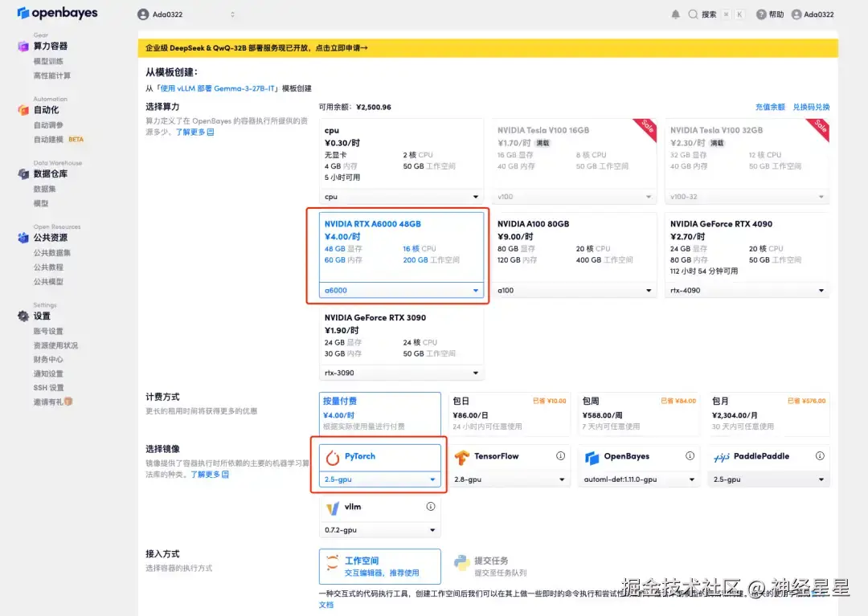Image resolution: width=868 pixels, height=616 pixels.
Task: Click the 设置 gear icon
Action: click(x=23, y=316)
